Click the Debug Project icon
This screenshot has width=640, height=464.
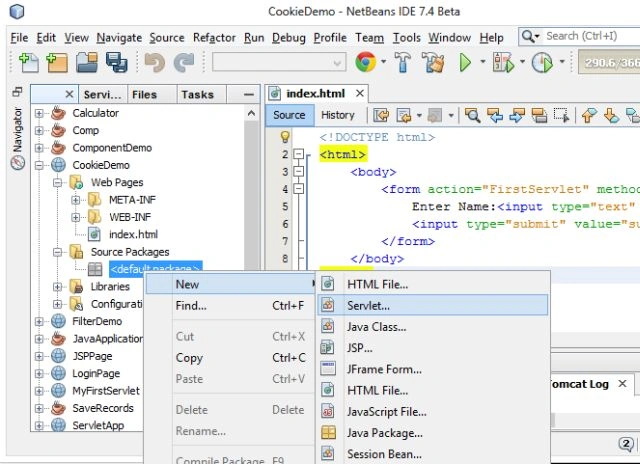coord(503,62)
